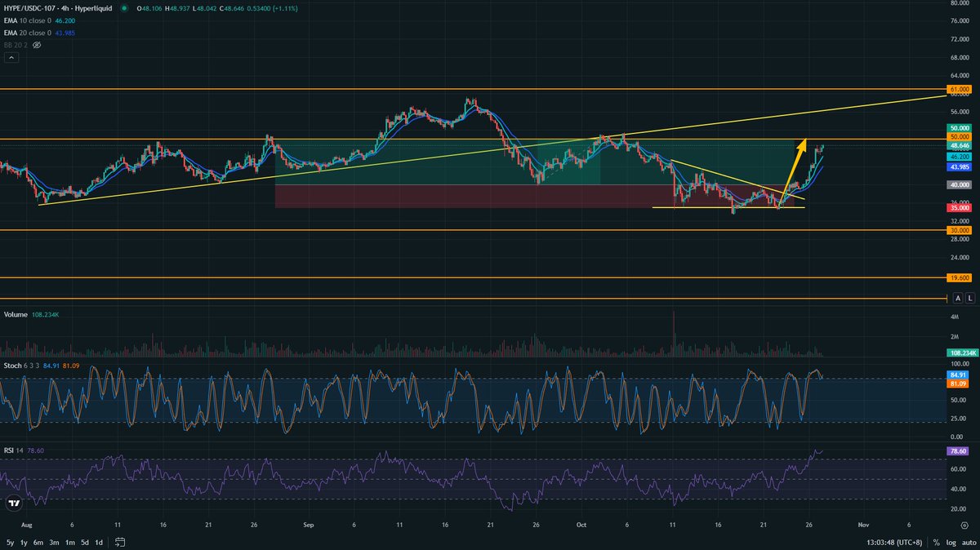Set chart range to 6m

(38, 542)
